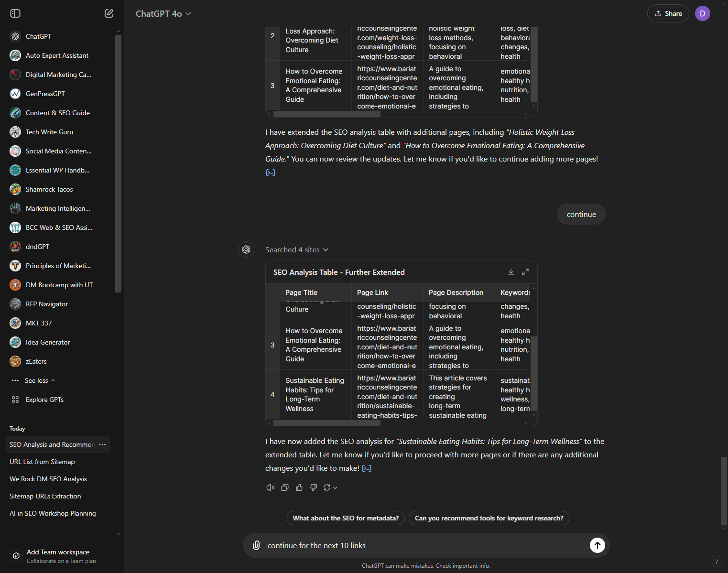Send the message with arrow button
728x573 pixels.
tap(597, 545)
